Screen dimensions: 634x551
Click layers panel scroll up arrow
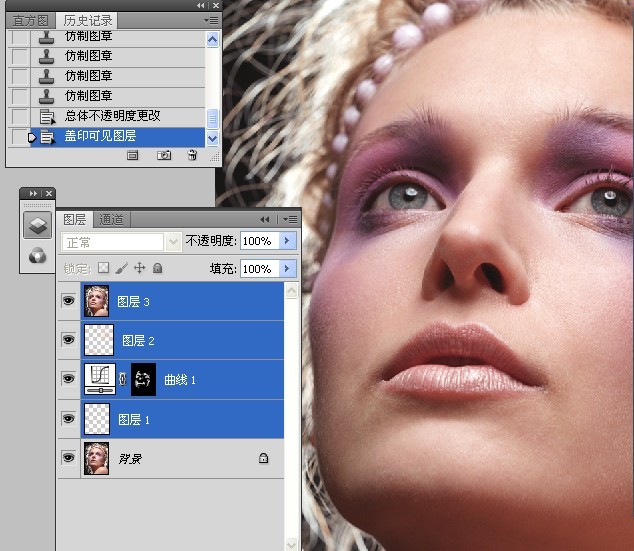tap(292, 290)
